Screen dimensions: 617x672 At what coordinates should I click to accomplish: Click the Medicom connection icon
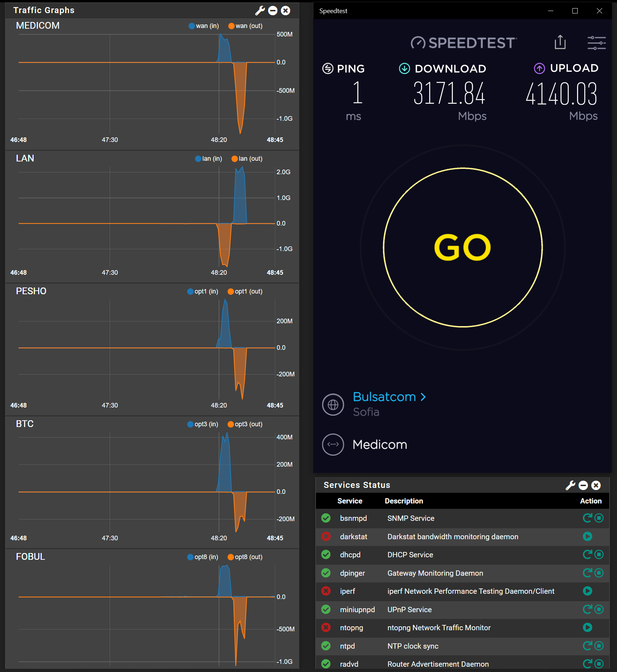tap(333, 444)
